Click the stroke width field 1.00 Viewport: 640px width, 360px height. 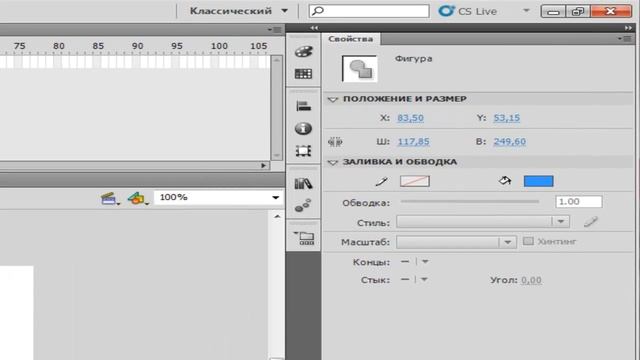[578, 202]
